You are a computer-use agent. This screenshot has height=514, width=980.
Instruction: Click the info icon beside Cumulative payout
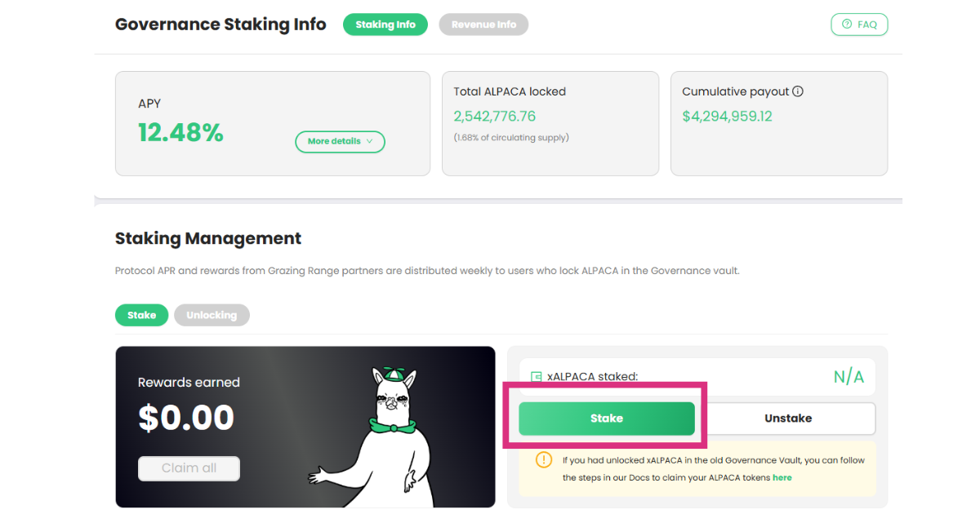798,91
